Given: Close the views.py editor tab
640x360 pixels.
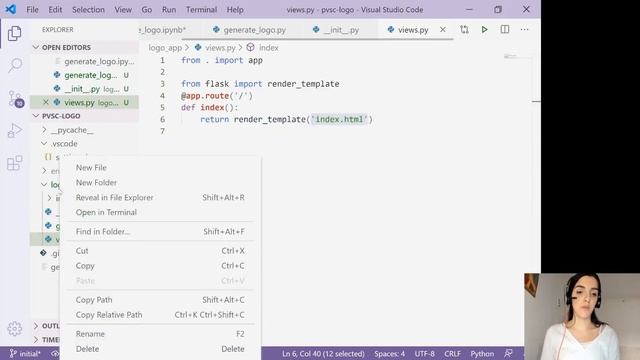Looking at the screenshot, I should (442, 29).
